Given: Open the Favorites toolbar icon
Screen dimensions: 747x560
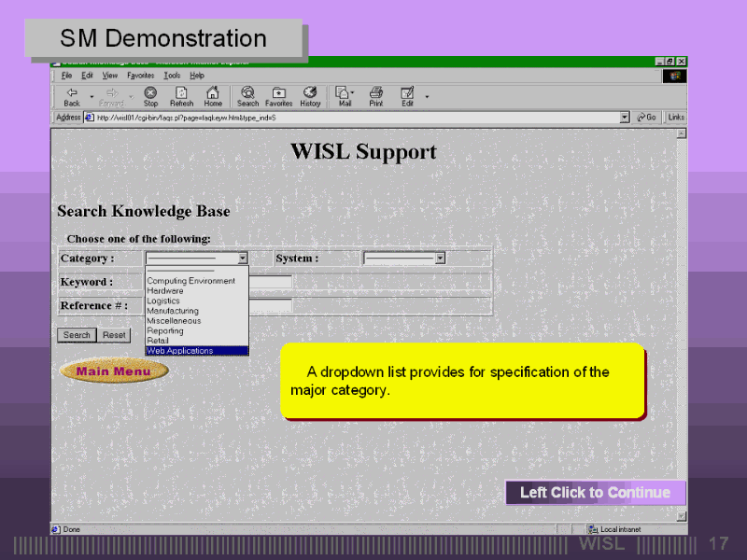Looking at the screenshot, I should (278, 93).
